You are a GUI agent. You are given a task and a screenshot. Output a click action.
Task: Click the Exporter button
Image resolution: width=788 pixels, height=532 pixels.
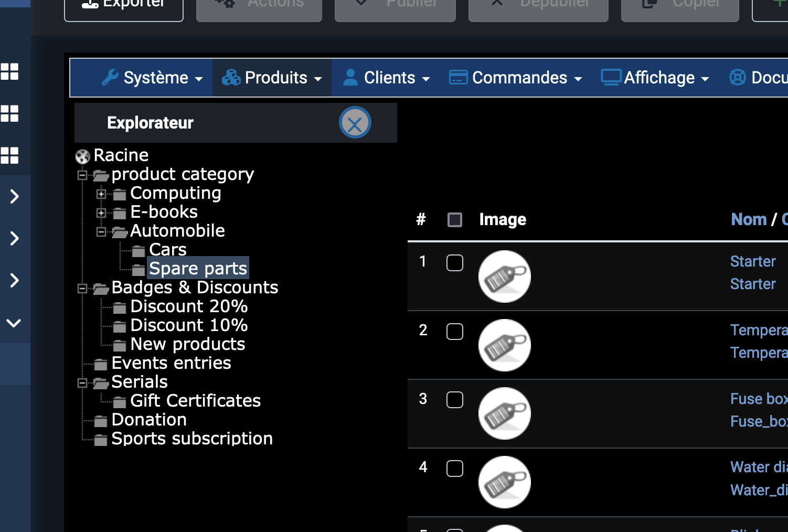(x=124, y=5)
